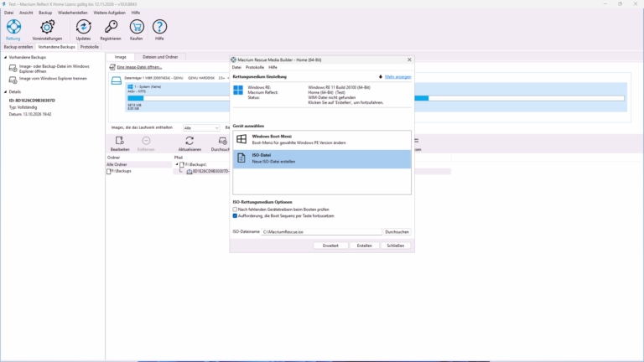Screen dimensions: 644x362
Task: Click the Rettung lifebuoy icon in toolbar
Action: click(13, 27)
